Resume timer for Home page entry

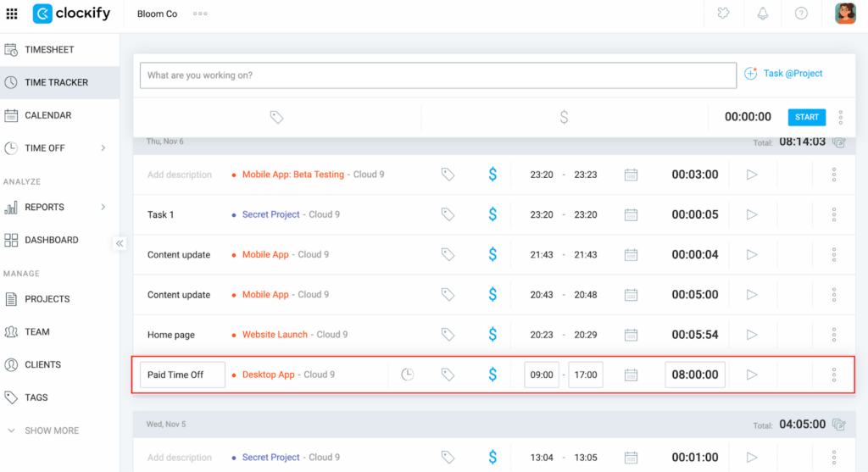click(751, 335)
